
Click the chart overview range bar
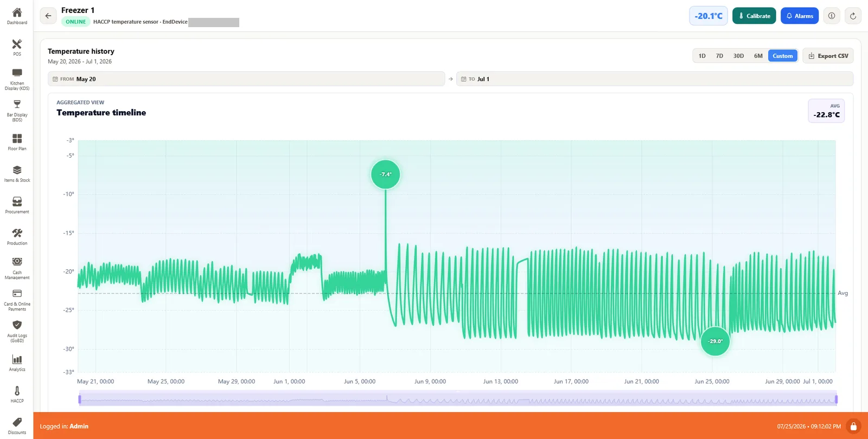[458, 399]
